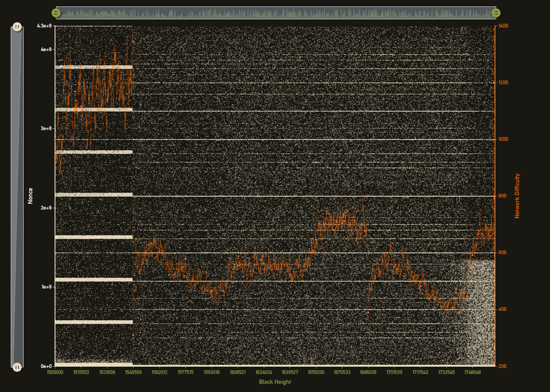Click the 2e+9 nonce tick label
This screenshot has height=392, width=550.
click(46, 208)
